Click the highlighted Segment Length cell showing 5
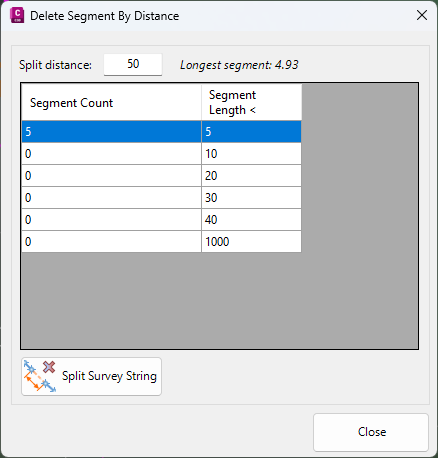The height and width of the screenshot is (458, 438). click(252, 132)
